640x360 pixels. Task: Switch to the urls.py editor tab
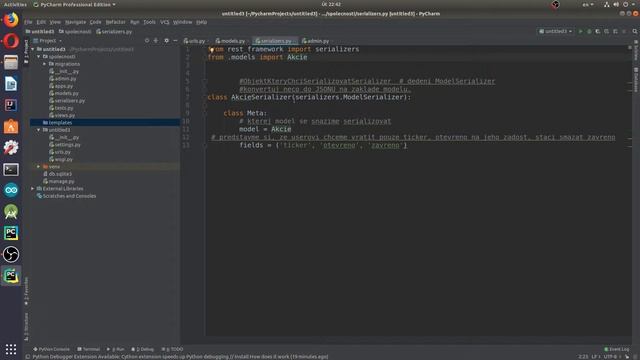(x=195, y=41)
